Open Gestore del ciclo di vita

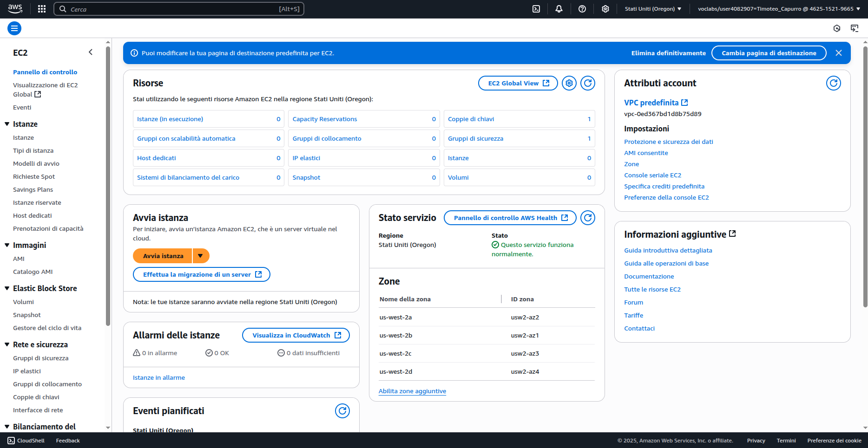[x=47, y=328]
